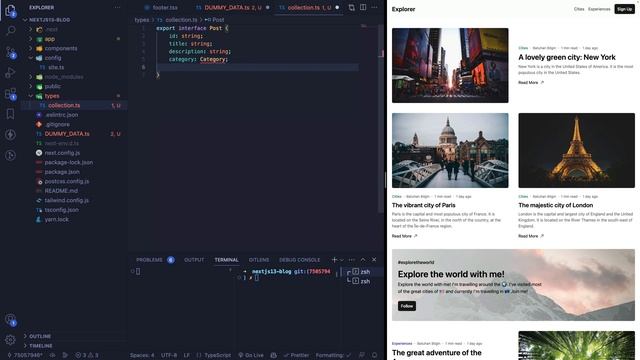Click Prettier in status bar
640x360 pixels.
pos(296,355)
